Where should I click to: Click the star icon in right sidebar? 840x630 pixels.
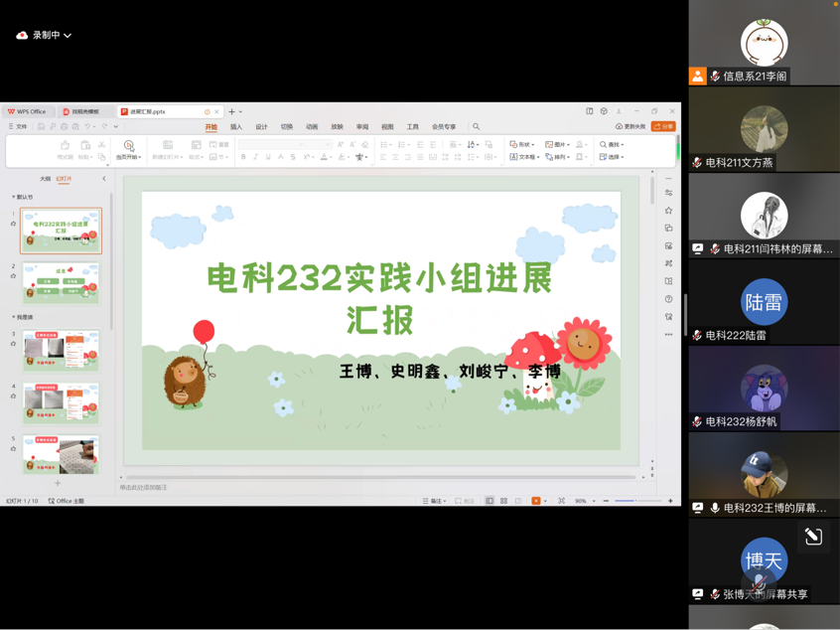tap(669, 211)
